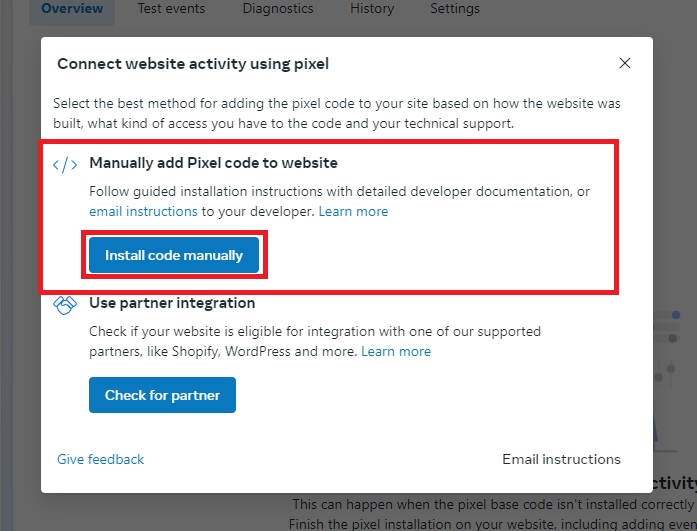Click the code brackets icon

pyautogui.click(x=65, y=165)
